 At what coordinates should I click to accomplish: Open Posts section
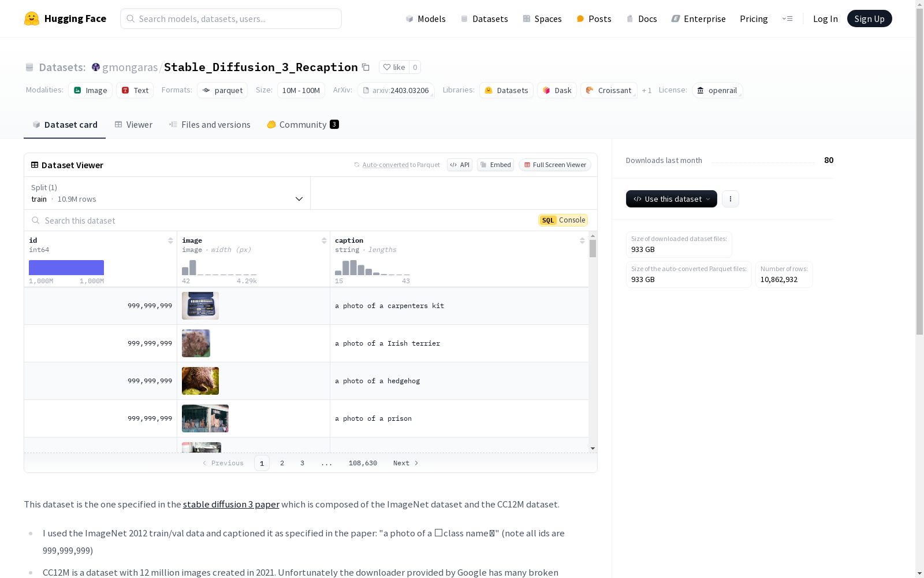pyautogui.click(x=594, y=18)
